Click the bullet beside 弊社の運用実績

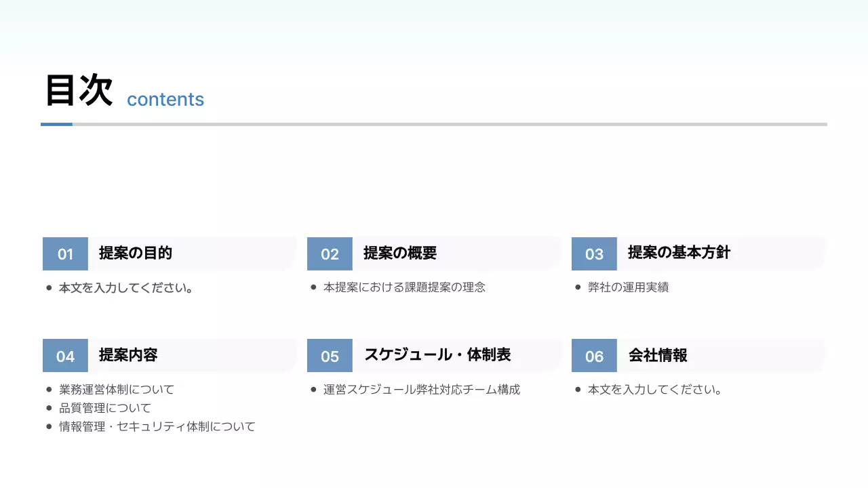click(x=576, y=287)
